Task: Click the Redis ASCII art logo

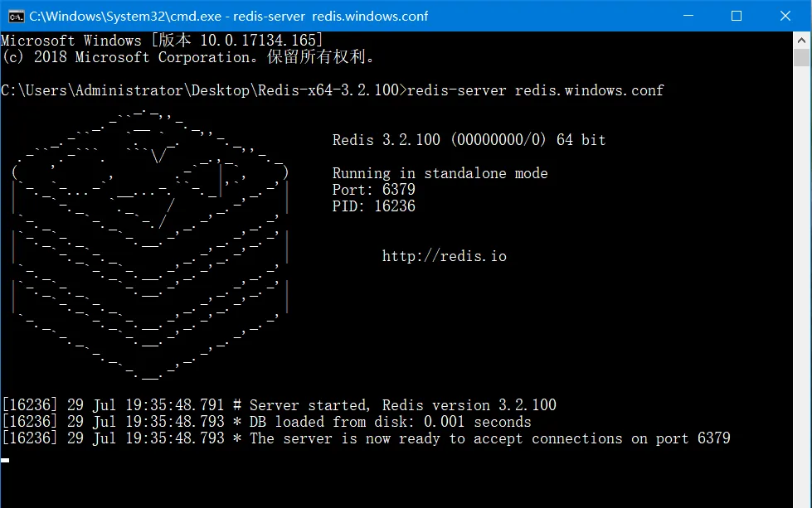Action: coord(150,244)
